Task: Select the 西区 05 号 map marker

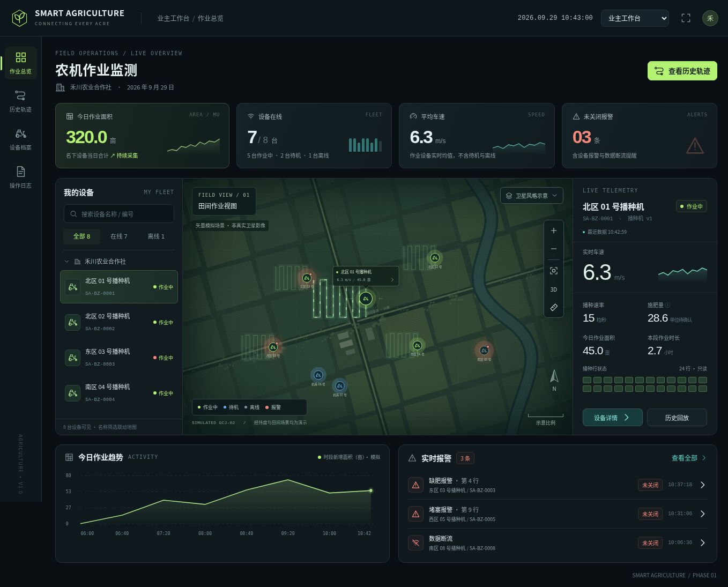Action: pos(273,347)
